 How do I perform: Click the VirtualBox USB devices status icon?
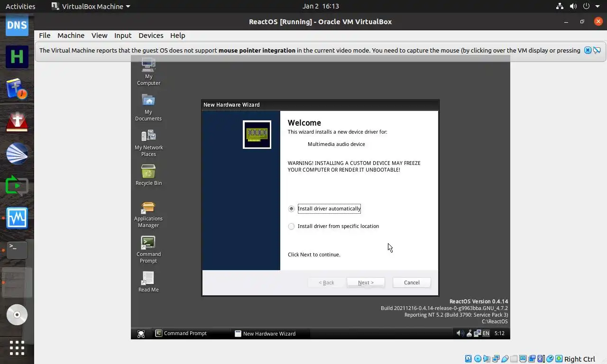[505, 359]
